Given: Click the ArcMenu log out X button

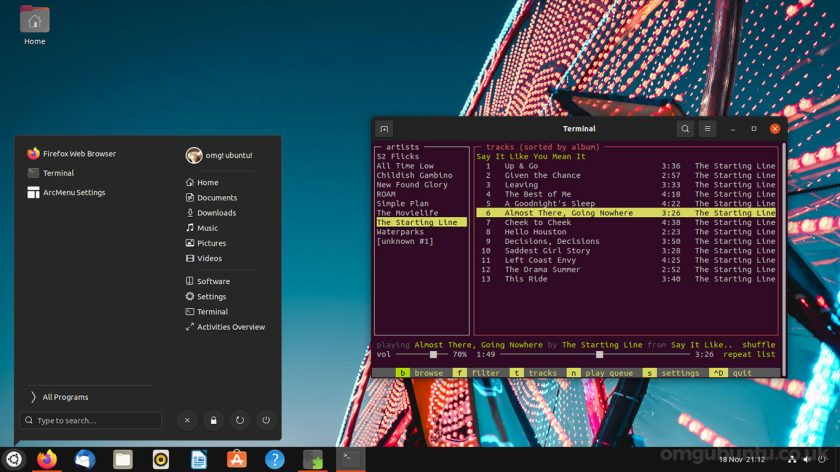Looking at the screenshot, I should click(187, 420).
